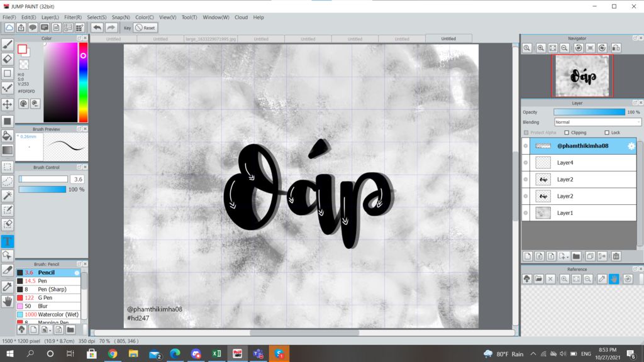Toggle visibility of @phamthikimha08 layer
The height and width of the screenshot is (362, 644).
coord(526,146)
